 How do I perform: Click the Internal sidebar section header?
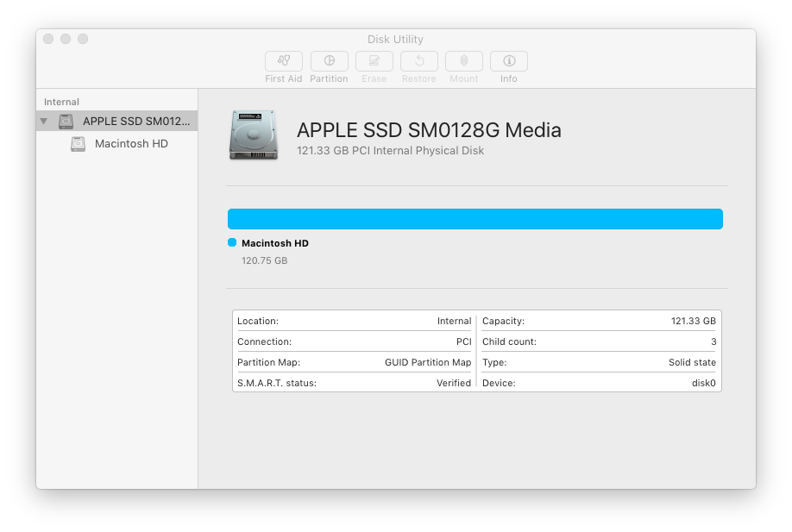point(61,102)
